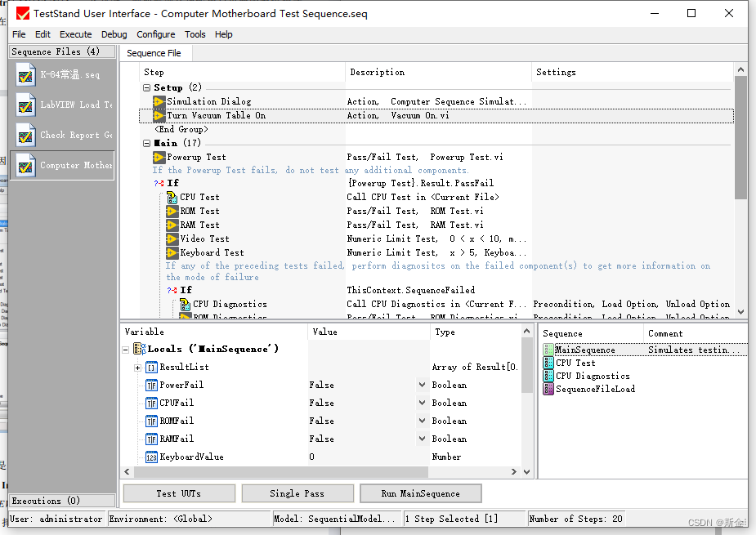
Task: Click the CPU Test icon in Sequence list
Action: click(x=548, y=363)
